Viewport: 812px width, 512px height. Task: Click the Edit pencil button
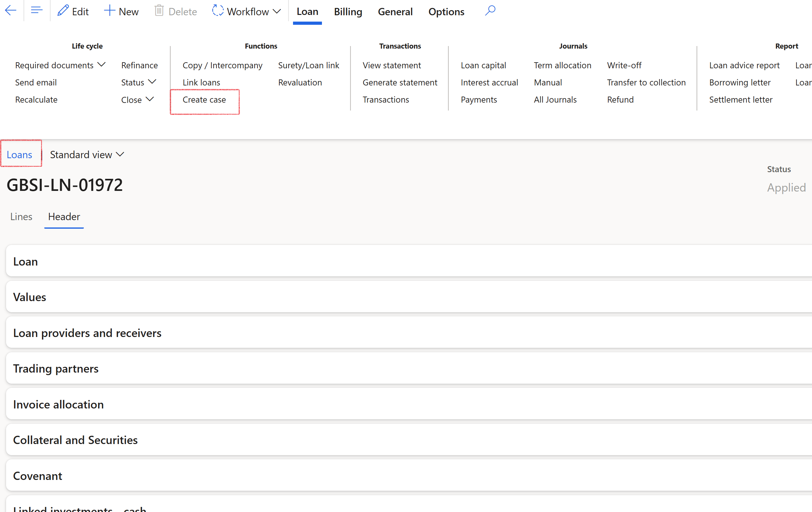pyautogui.click(x=73, y=11)
